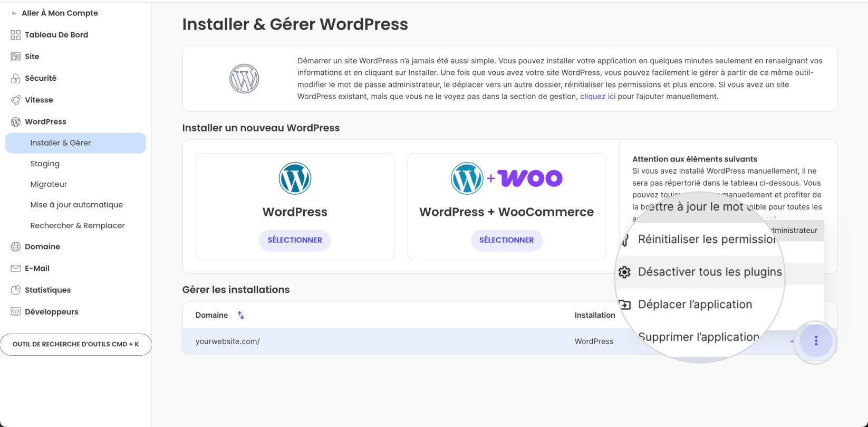
Task: Click the Tableau De Bord grid icon
Action: click(16, 35)
